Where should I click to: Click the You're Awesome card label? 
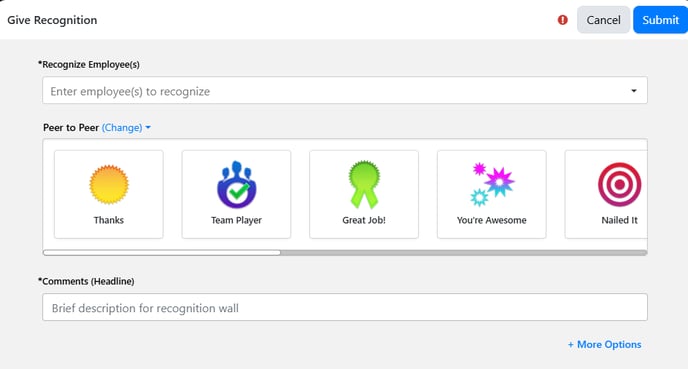click(x=491, y=220)
